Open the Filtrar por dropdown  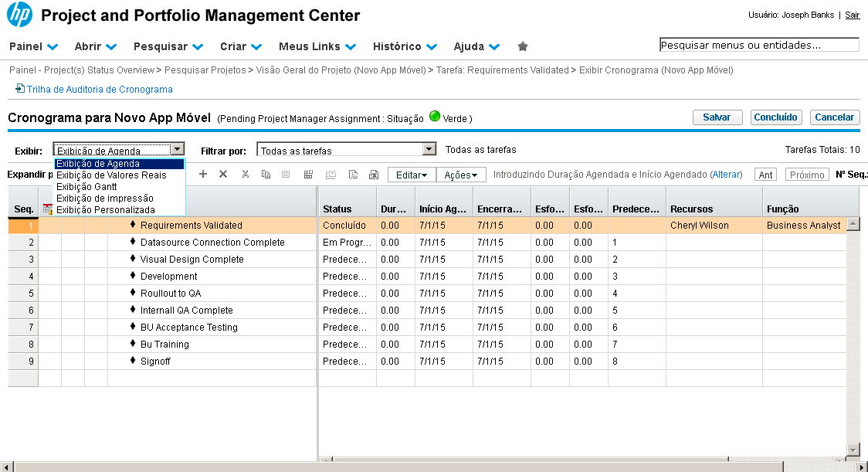coord(429,150)
